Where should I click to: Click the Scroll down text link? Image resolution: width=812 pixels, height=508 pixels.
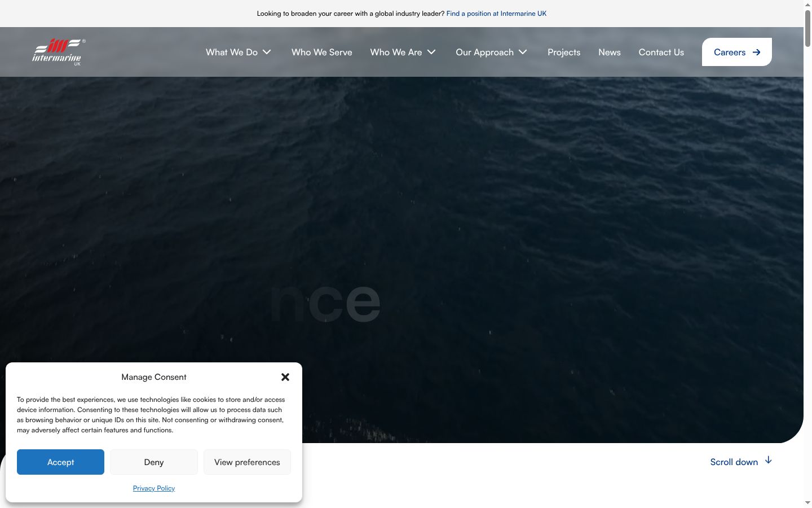(x=734, y=462)
